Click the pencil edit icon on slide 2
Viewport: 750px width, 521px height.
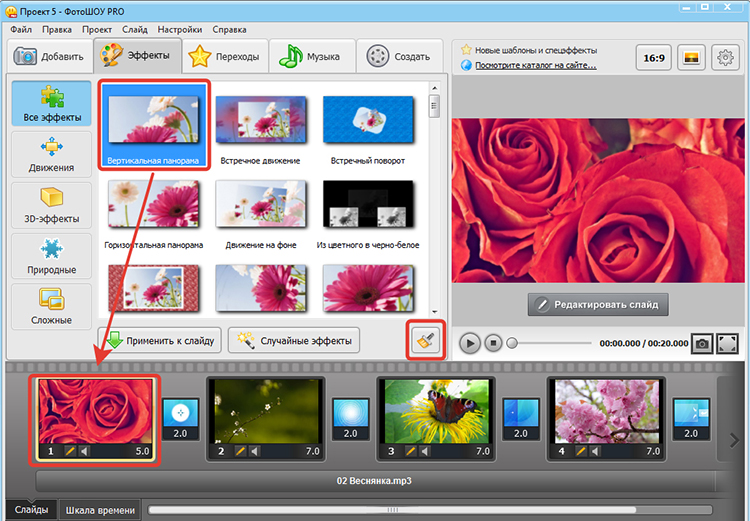tap(240, 451)
